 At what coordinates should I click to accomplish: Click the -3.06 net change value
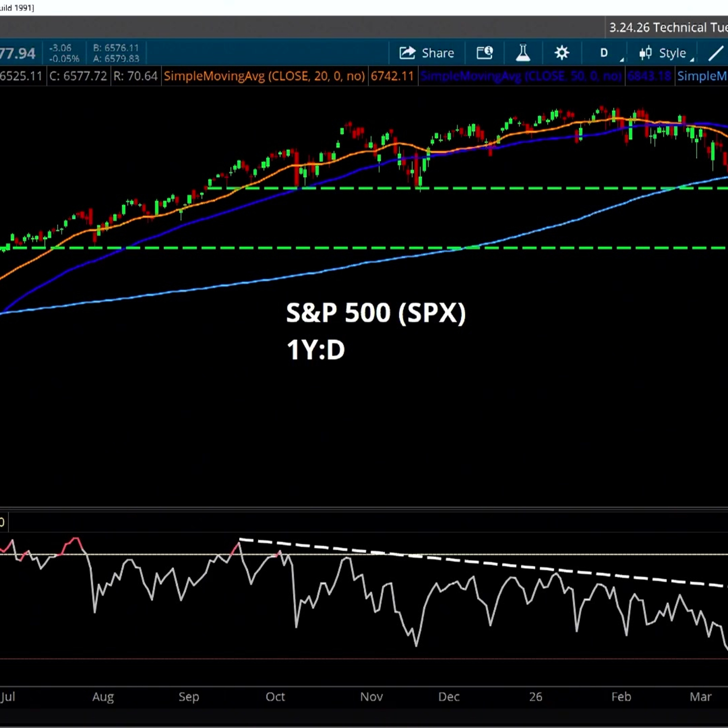[x=60, y=48]
